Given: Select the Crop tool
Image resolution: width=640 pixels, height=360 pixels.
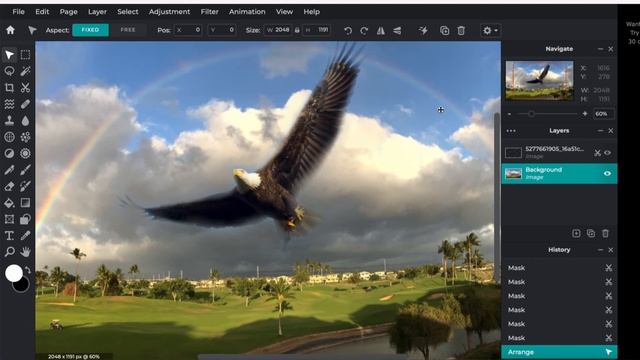Looking at the screenshot, I should coord(9,88).
